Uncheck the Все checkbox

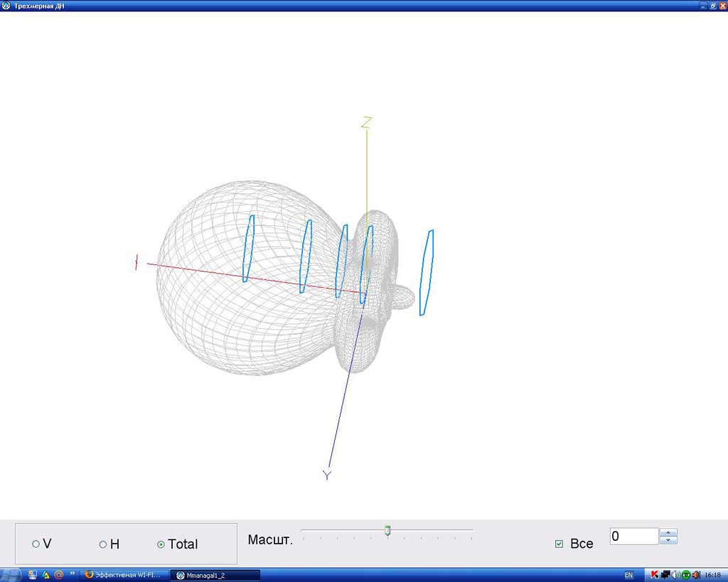(559, 544)
